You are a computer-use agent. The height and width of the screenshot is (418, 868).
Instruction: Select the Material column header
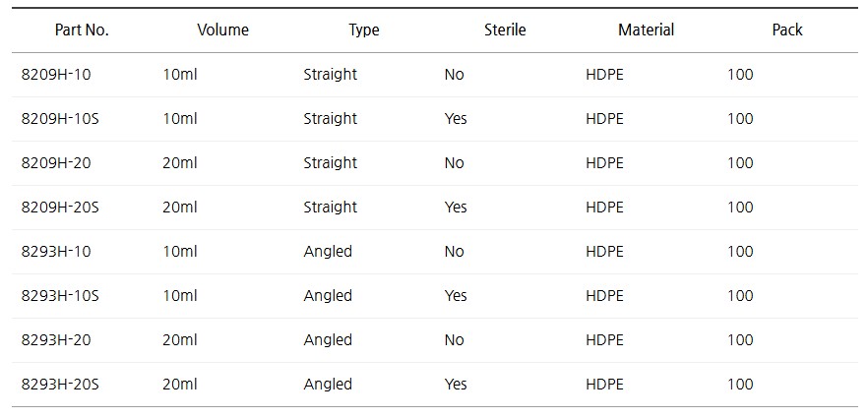click(646, 30)
